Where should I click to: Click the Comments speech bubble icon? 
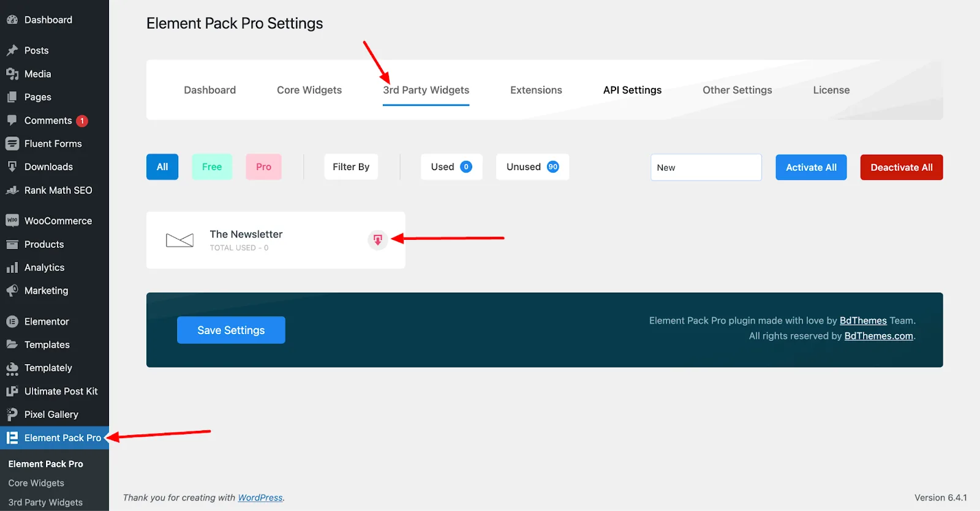point(12,121)
